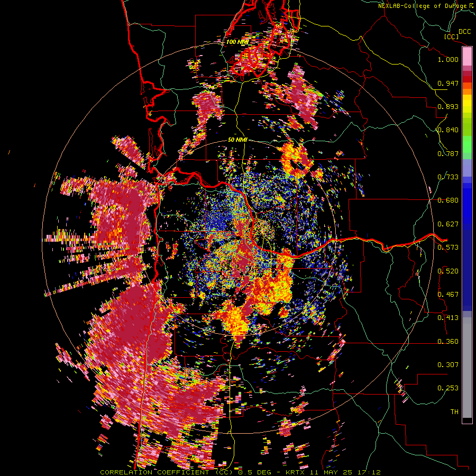Click the [CC] label near the legend
Screen dimensions: 476x476
point(452,36)
